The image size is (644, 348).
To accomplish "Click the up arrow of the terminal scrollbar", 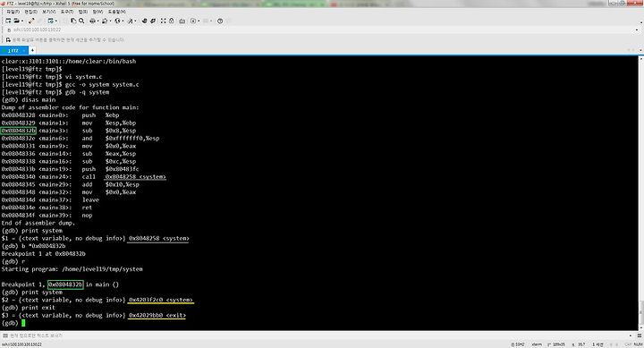I will pos(640,59).
